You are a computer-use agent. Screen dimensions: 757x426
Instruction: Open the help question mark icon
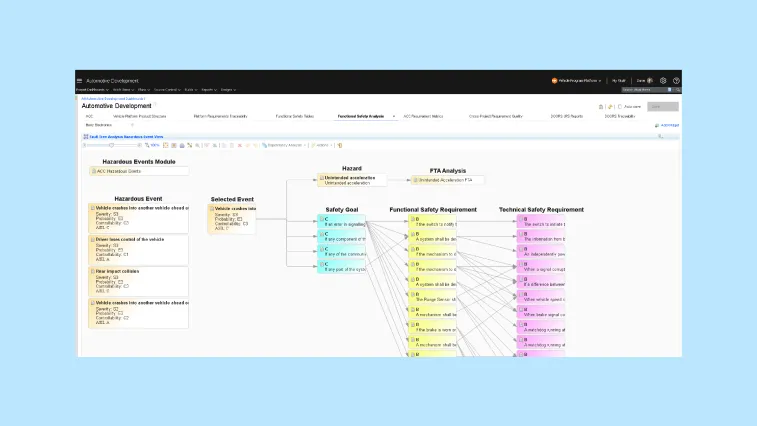676,81
